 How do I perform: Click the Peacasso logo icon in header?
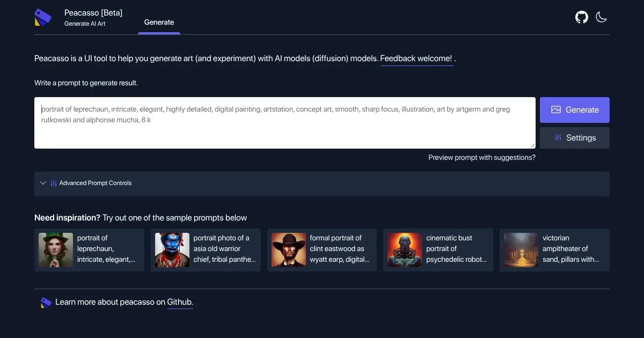43,17
